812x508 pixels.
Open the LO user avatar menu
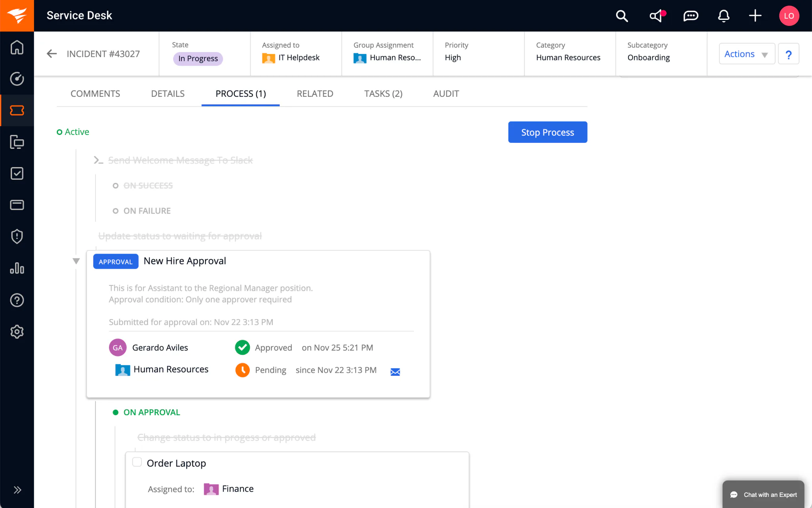point(789,16)
